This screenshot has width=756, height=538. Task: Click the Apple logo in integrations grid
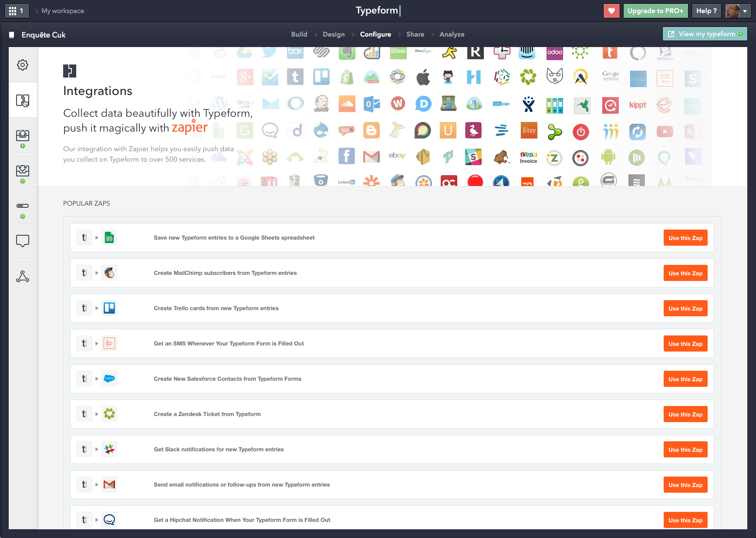[x=423, y=78]
